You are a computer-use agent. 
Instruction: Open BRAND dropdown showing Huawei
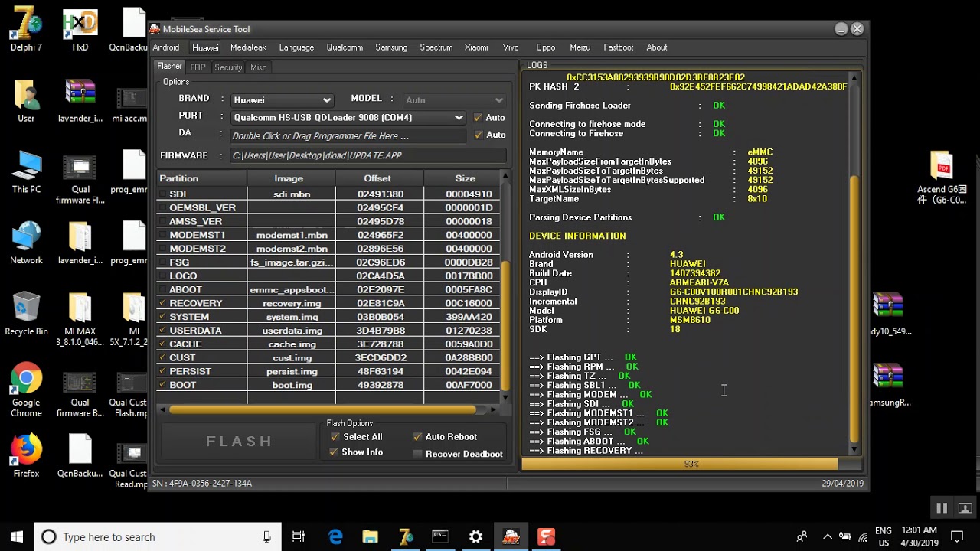[x=282, y=100]
